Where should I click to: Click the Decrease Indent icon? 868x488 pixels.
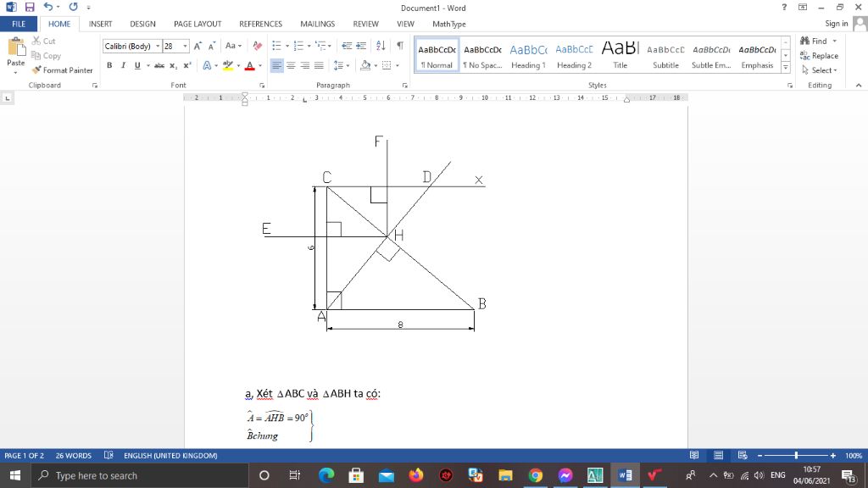347,46
